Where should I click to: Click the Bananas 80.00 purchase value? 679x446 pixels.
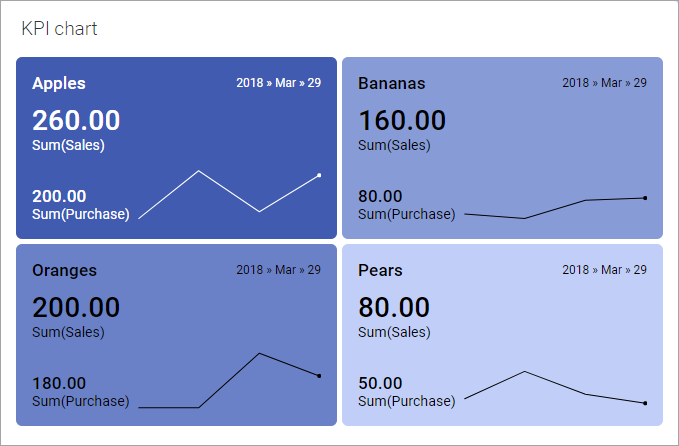pos(380,196)
